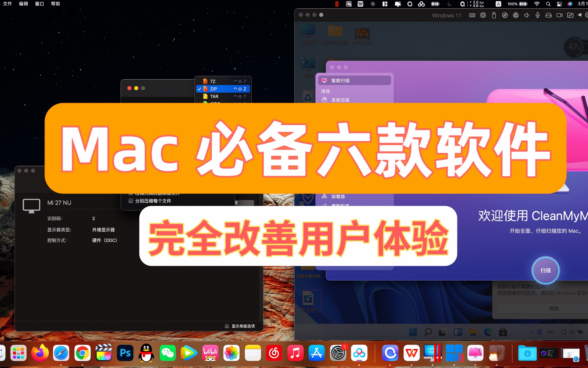This screenshot has width=588, height=368.
Task: Click the Windows taskbar search icon
Action: click(428, 332)
